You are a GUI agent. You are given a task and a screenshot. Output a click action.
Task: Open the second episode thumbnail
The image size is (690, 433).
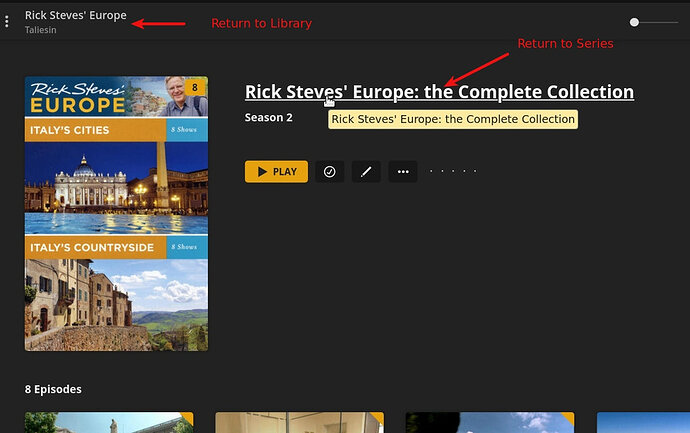click(300, 422)
